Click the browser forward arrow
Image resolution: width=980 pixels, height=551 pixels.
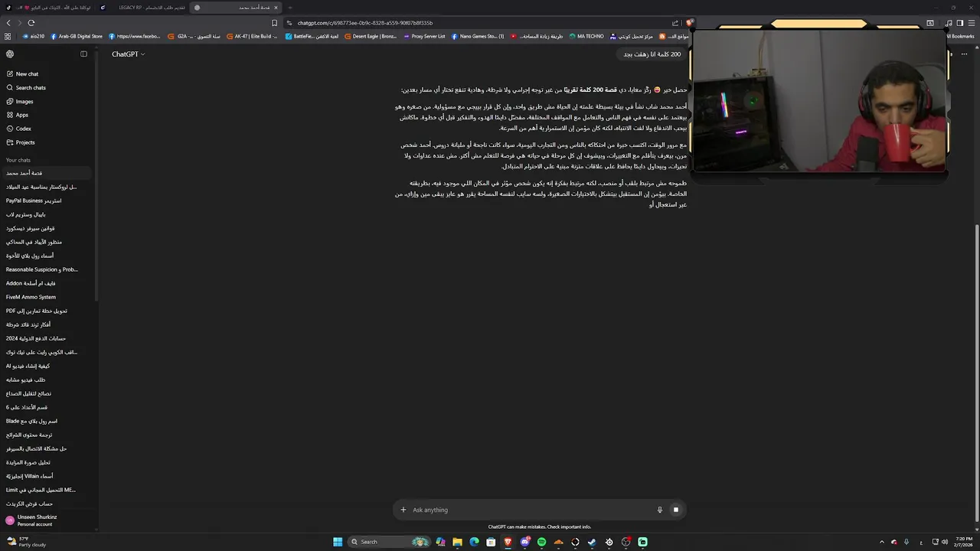click(x=19, y=23)
